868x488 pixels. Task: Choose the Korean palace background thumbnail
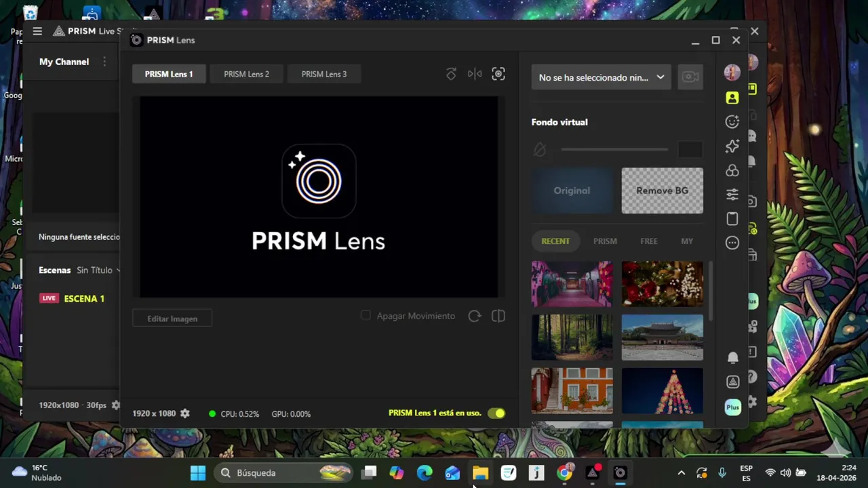coord(663,338)
